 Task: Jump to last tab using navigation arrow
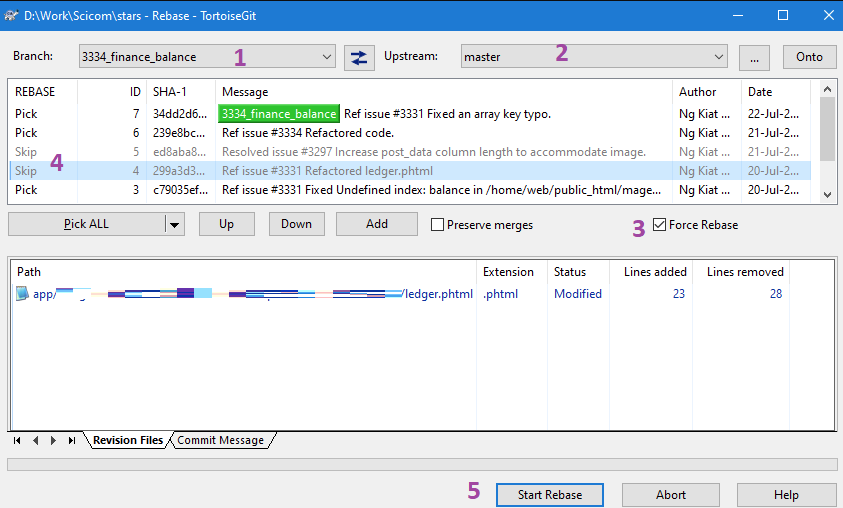(71, 440)
